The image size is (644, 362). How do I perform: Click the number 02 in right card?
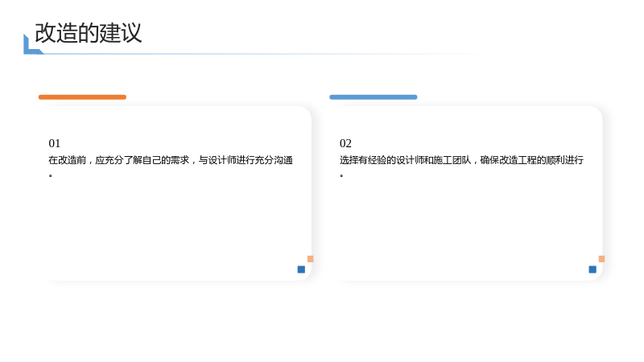click(345, 143)
